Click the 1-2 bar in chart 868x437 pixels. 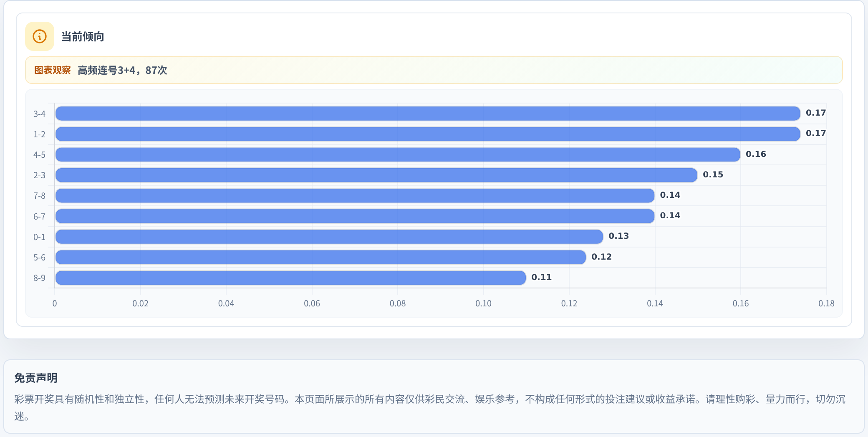pyautogui.click(x=428, y=134)
